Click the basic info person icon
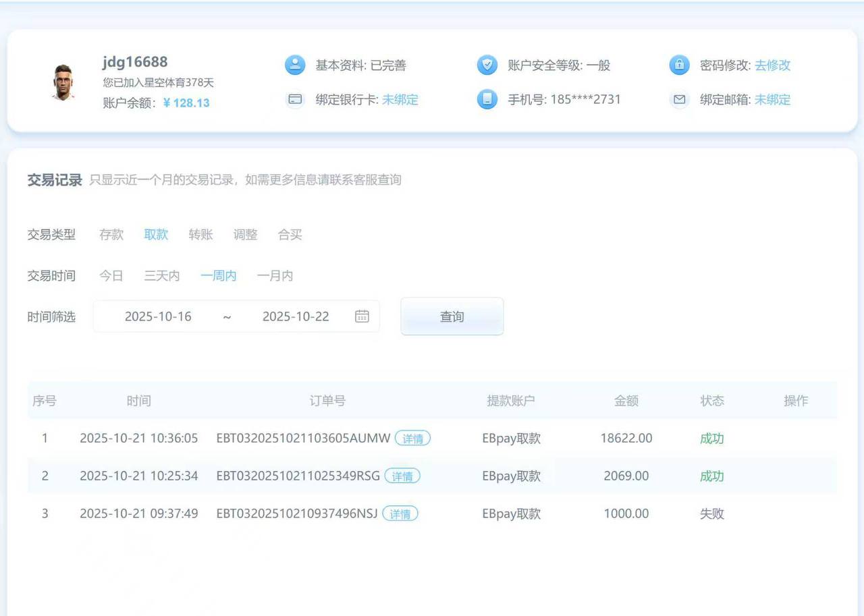864x616 pixels. click(x=295, y=65)
